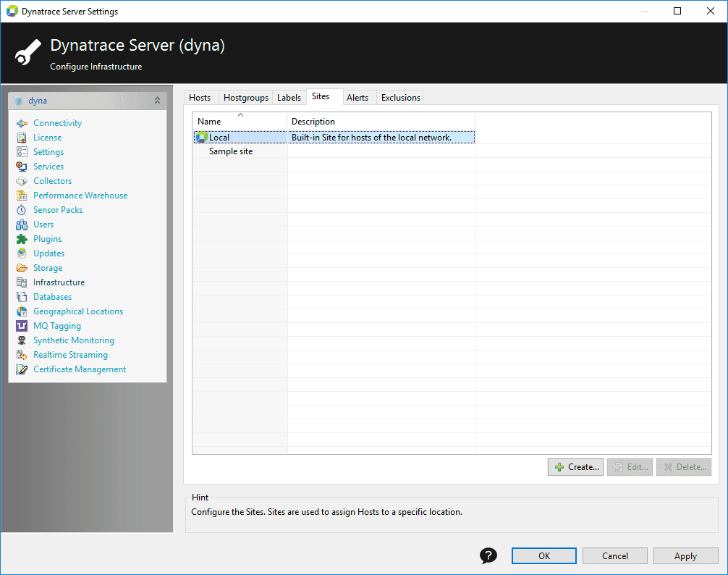
Task: Click the Updates globe icon
Action: pos(22,253)
